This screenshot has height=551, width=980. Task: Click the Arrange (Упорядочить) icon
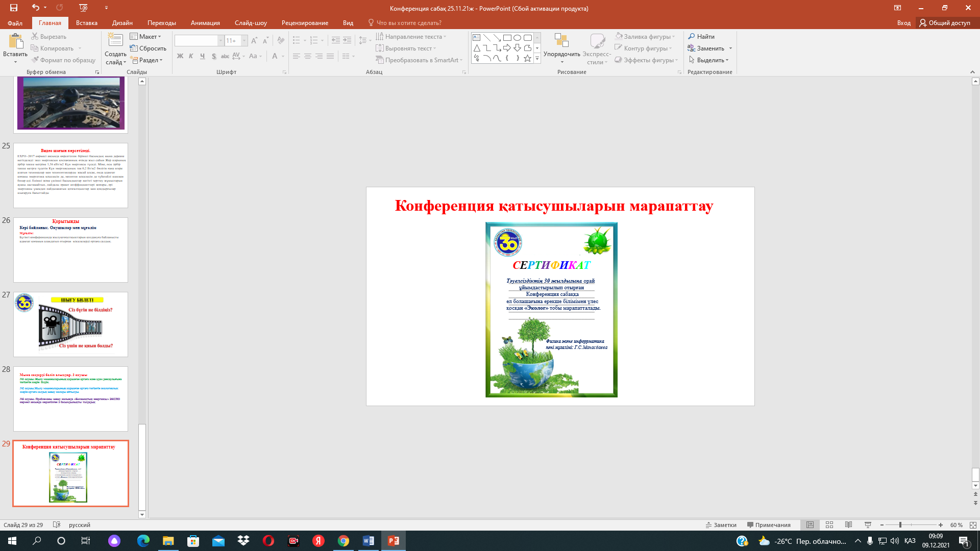point(561,42)
